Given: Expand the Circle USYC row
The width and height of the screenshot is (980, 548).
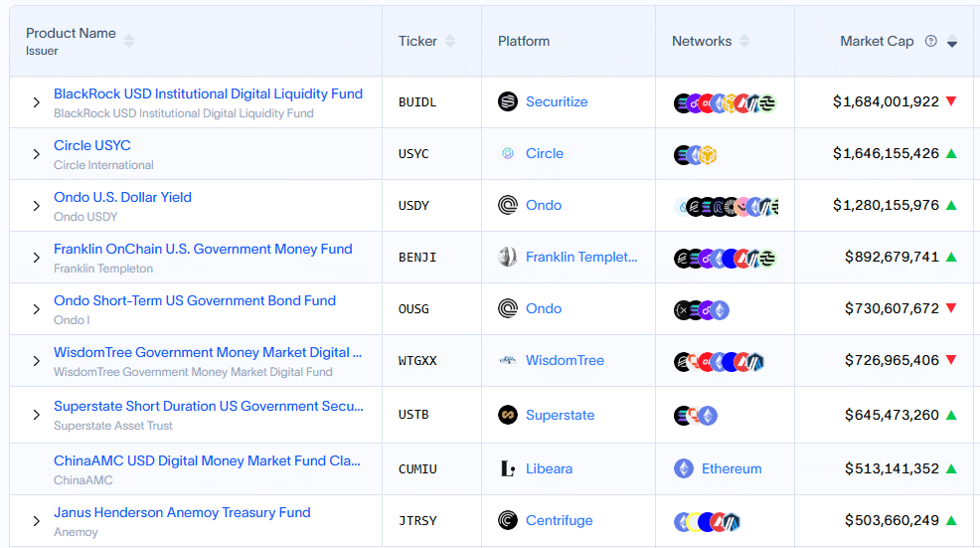Looking at the screenshot, I should click(36, 154).
